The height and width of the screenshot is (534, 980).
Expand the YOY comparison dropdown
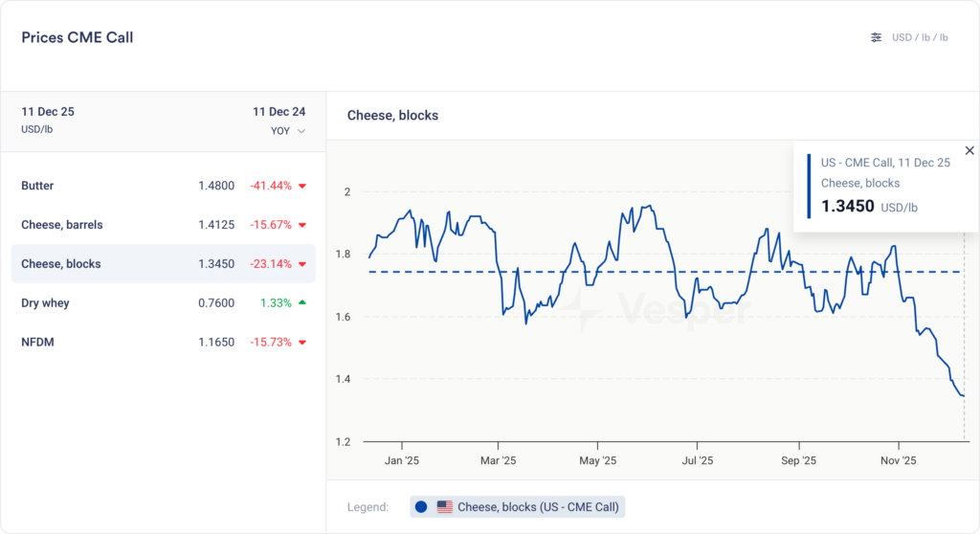pyautogui.click(x=288, y=131)
